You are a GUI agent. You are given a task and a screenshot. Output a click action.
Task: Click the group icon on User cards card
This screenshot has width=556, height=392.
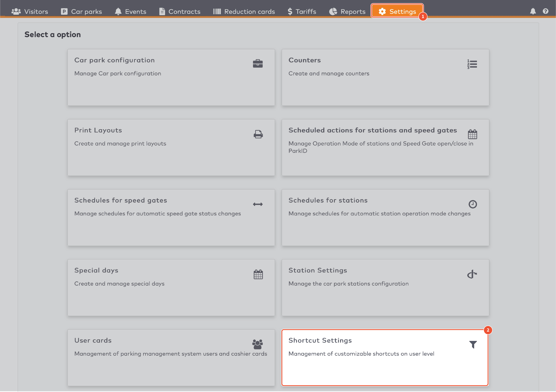click(x=257, y=344)
